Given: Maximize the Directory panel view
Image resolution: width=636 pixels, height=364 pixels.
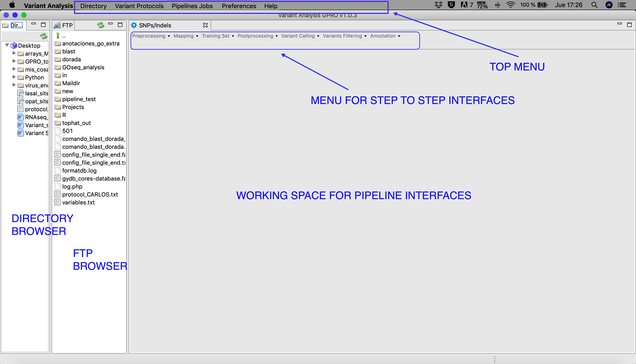Looking at the screenshot, I should click(x=43, y=25).
